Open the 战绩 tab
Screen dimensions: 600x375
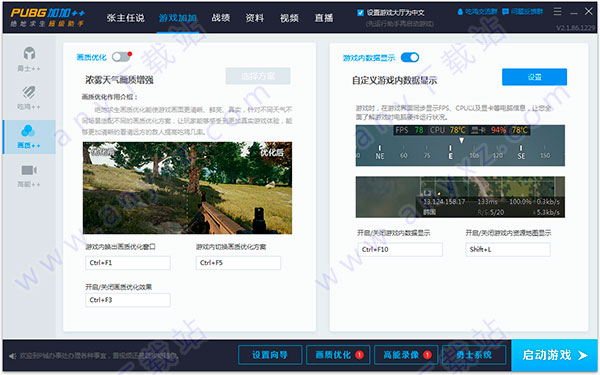click(221, 18)
